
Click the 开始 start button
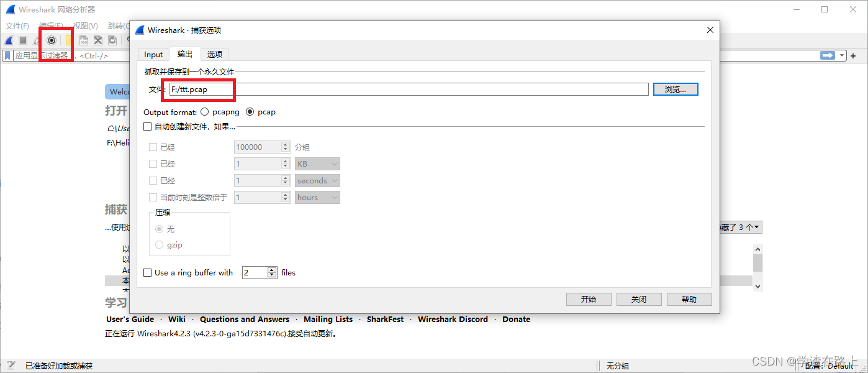pos(589,300)
